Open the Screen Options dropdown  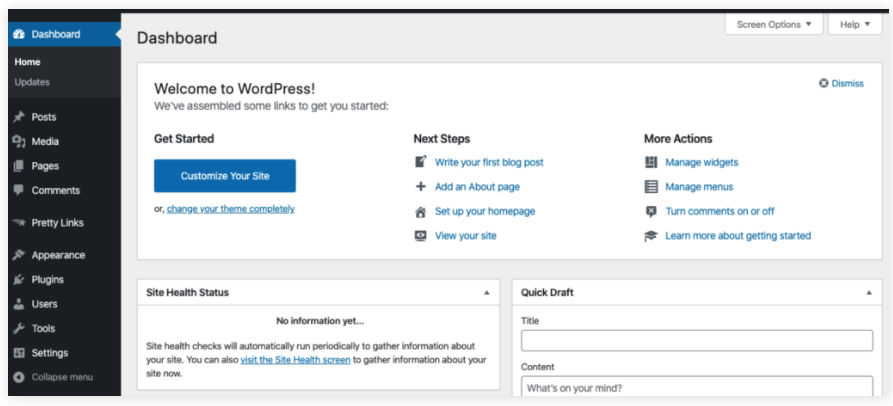pos(774,24)
